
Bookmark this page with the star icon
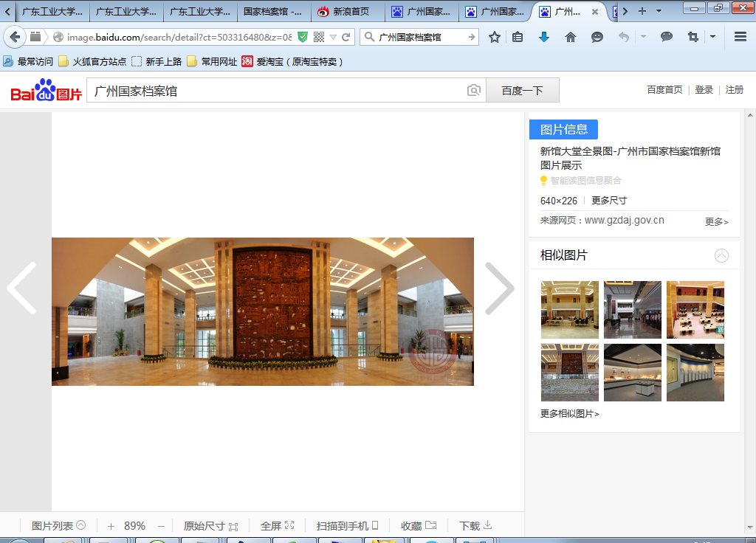(495, 37)
